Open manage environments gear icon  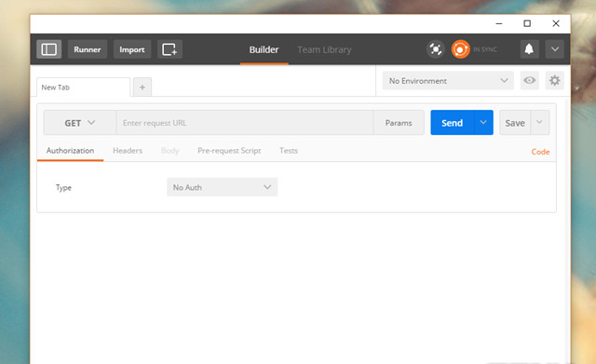point(555,81)
